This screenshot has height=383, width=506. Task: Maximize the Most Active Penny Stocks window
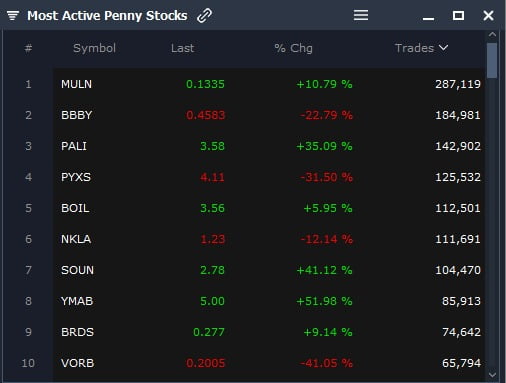click(458, 15)
